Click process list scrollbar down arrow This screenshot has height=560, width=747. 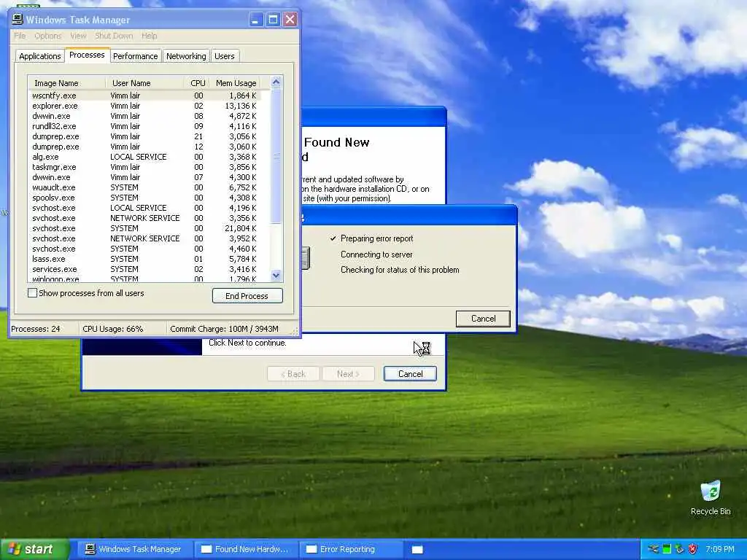coord(276,275)
